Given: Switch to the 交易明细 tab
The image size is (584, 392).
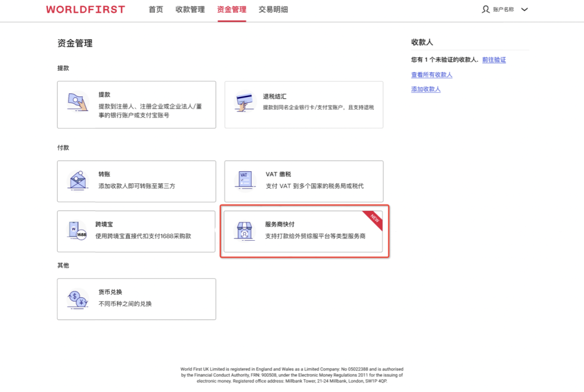Looking at the screenshot, I should point(273,9).
